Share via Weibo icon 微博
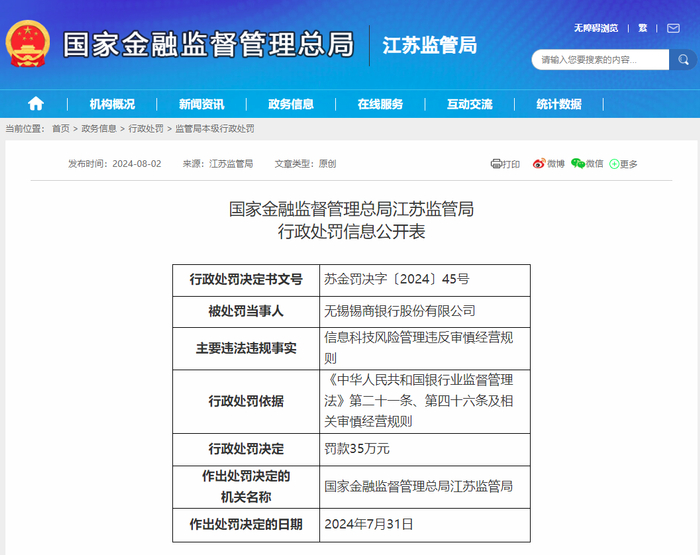This screenshot has height=555, width=700. [549, 164]
